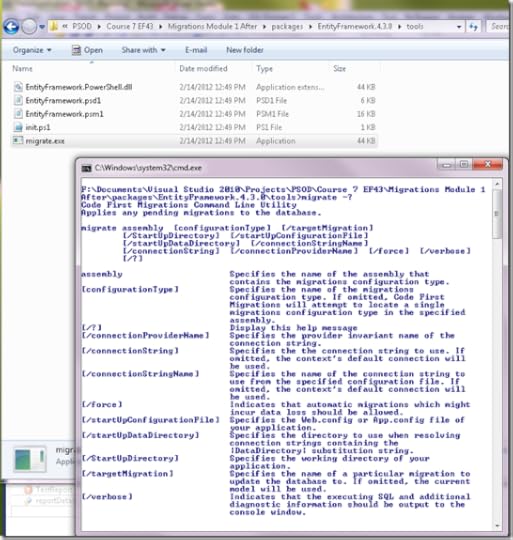Click Open in the Explorer toolbar
This screenshot has height=540, width=513.
pyautogui.click(x=87, y=50)
